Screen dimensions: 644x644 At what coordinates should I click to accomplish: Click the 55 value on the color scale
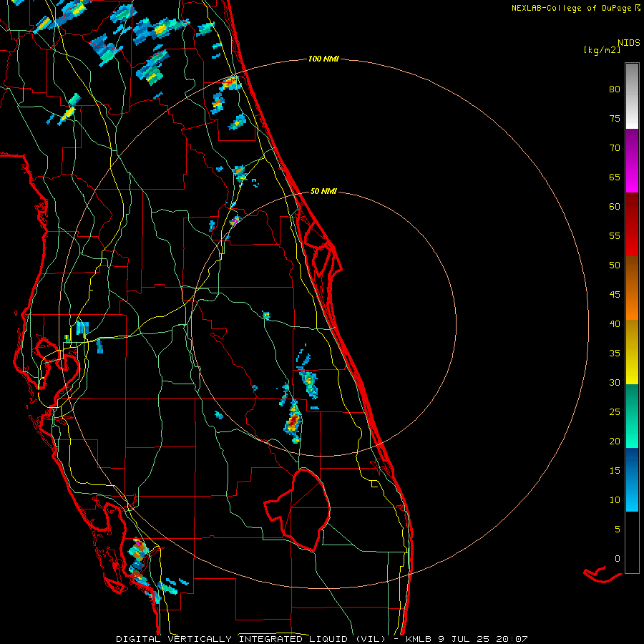(615, 236)
